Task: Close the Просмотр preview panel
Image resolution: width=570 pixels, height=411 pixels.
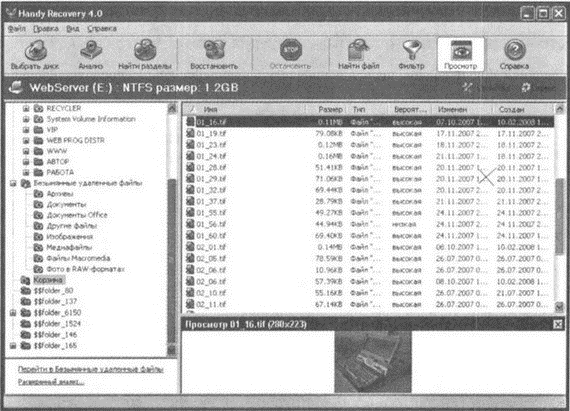Action: 558,324
